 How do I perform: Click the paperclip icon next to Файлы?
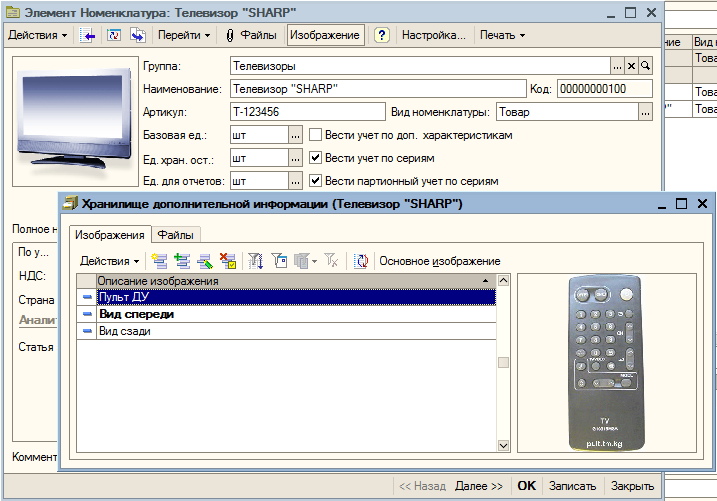[x=230, y=35]
